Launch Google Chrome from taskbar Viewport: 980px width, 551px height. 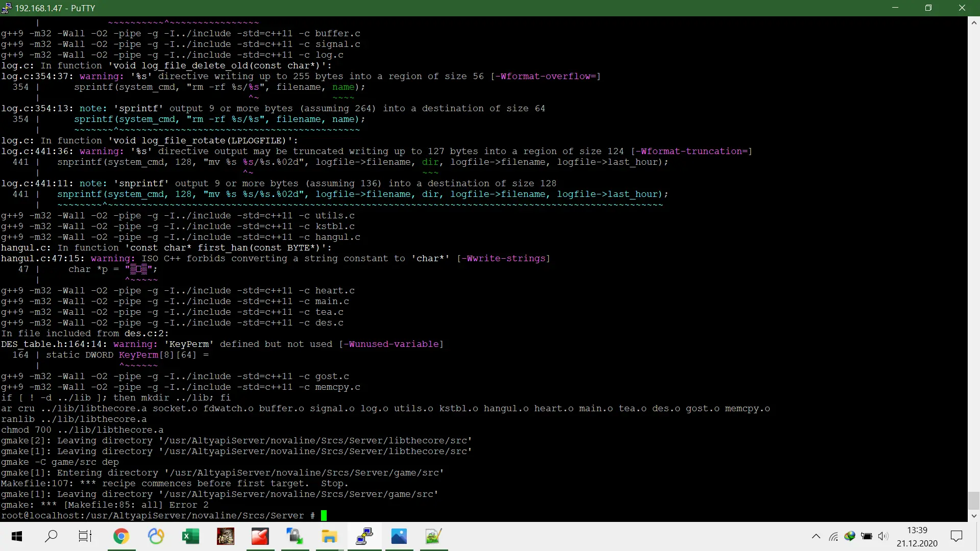click(121, 536)
